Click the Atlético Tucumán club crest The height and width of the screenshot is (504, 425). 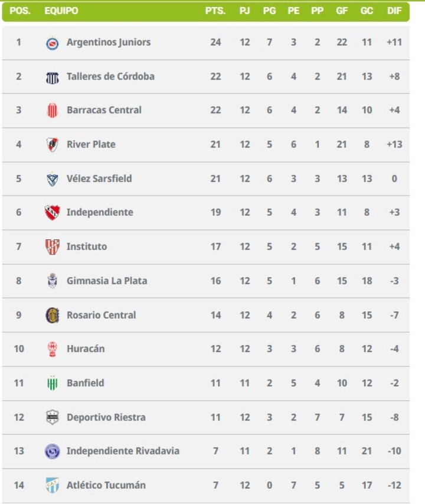(x=53, y=485)
